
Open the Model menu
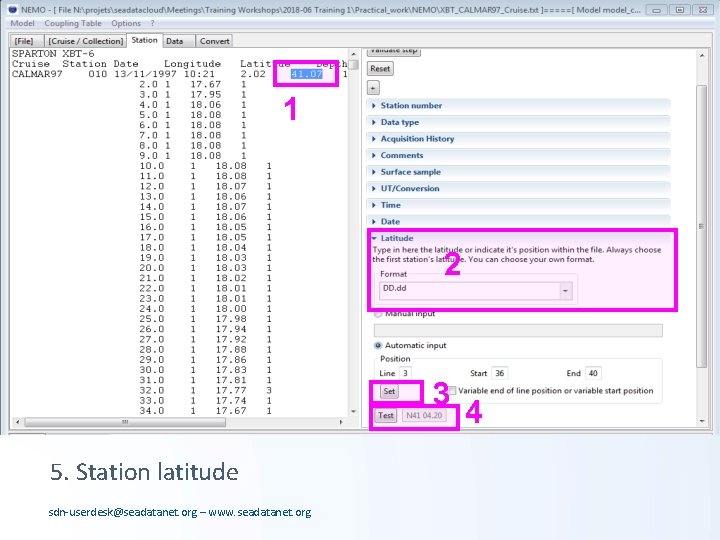point(22,23)
